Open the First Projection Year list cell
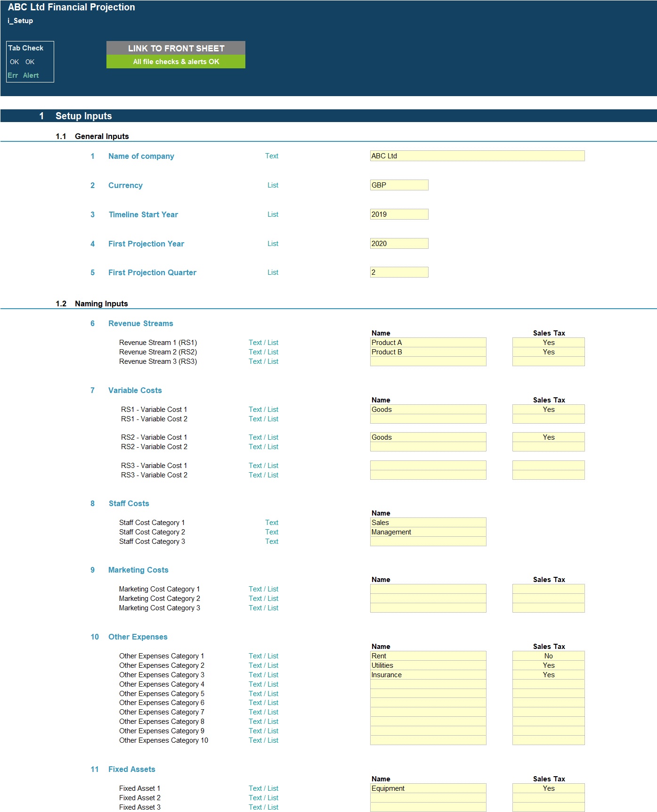Viewport: 657px width, 812px height. tap(399, 244)
